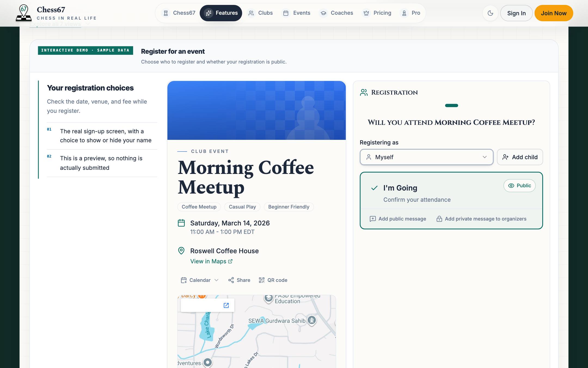Screen dimensions: 588x368
Task: Click the Beginner Friendly tag chip
Action: [x=289, y=207]
